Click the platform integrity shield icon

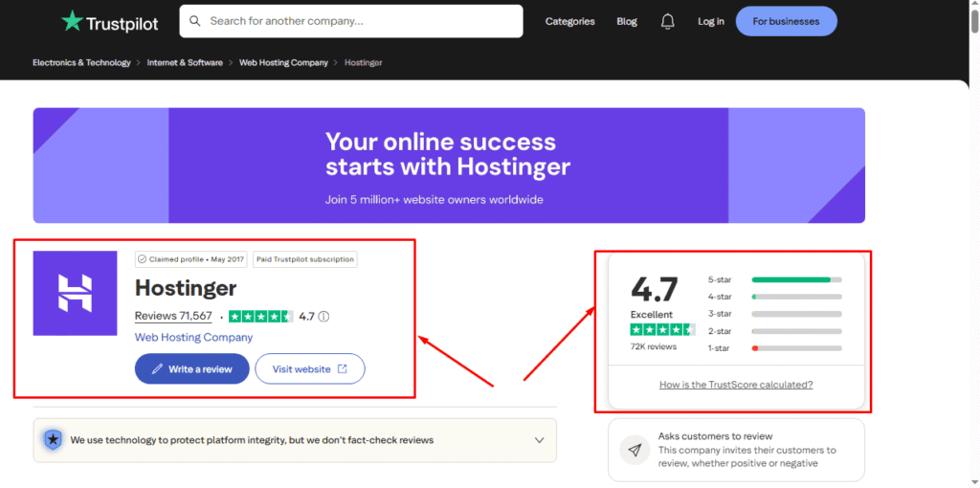tap(53, 440)
